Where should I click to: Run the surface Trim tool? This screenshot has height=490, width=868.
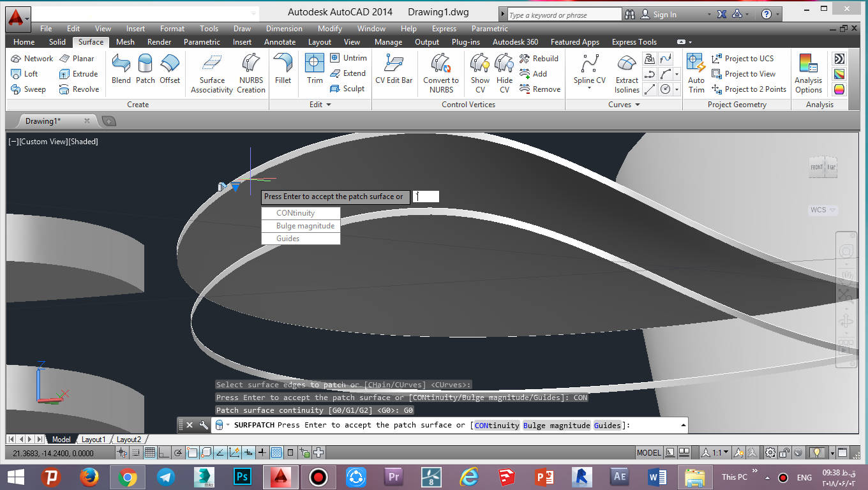(x=315, y=69)
